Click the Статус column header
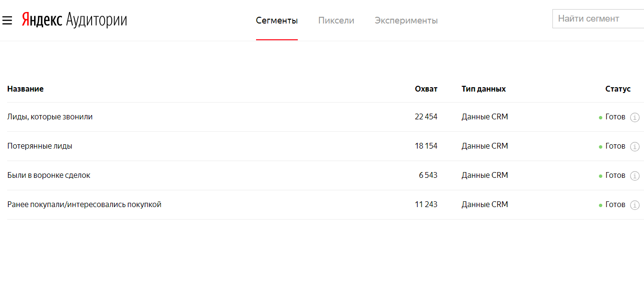 [618, 89]
